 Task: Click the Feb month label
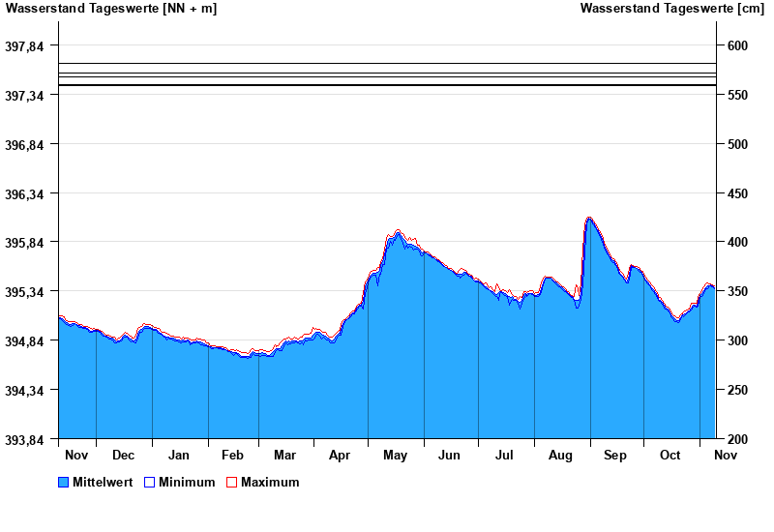click(x=233, y=455)
